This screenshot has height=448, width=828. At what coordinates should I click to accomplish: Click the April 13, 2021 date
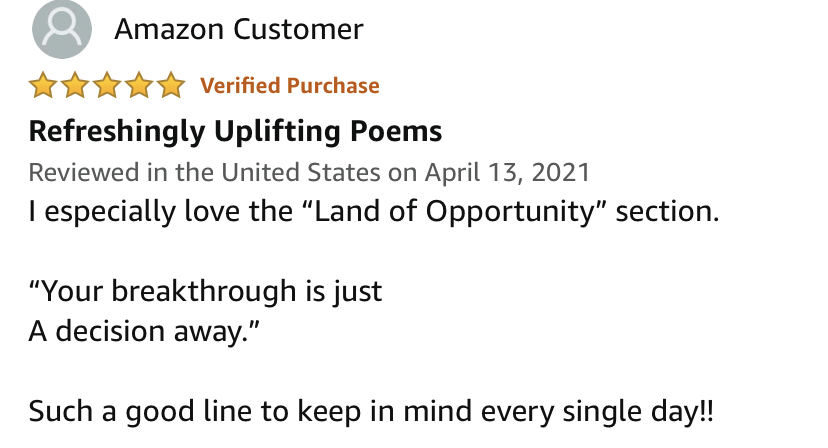507,172
